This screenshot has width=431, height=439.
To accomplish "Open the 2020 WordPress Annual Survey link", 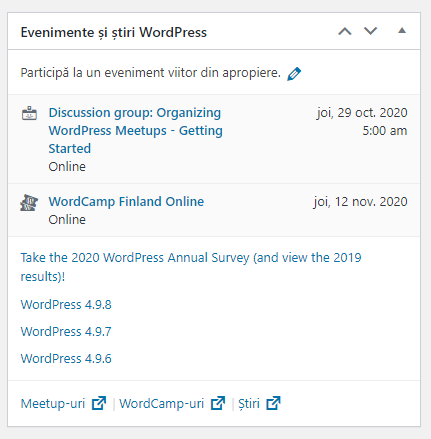I will click(x=191, y=267).
